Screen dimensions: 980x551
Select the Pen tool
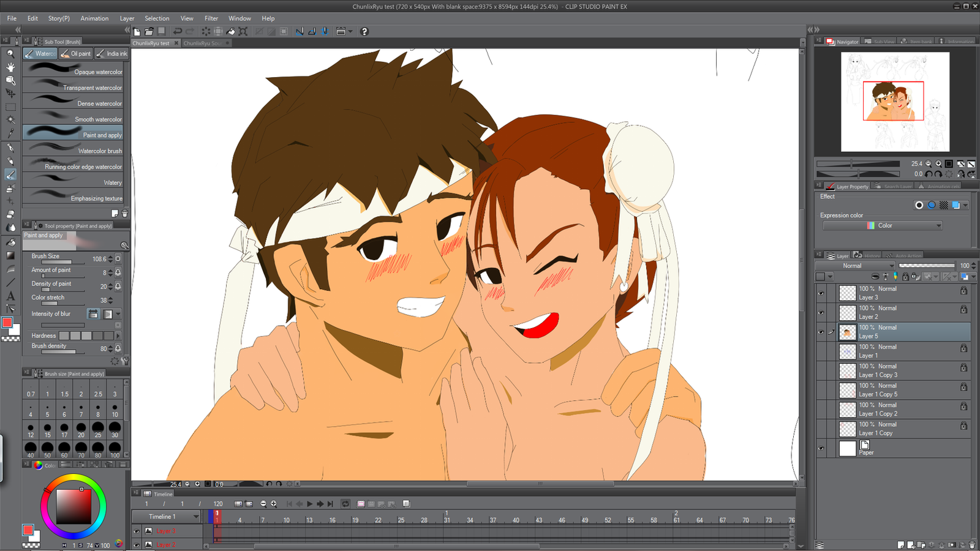pos(10,148)
